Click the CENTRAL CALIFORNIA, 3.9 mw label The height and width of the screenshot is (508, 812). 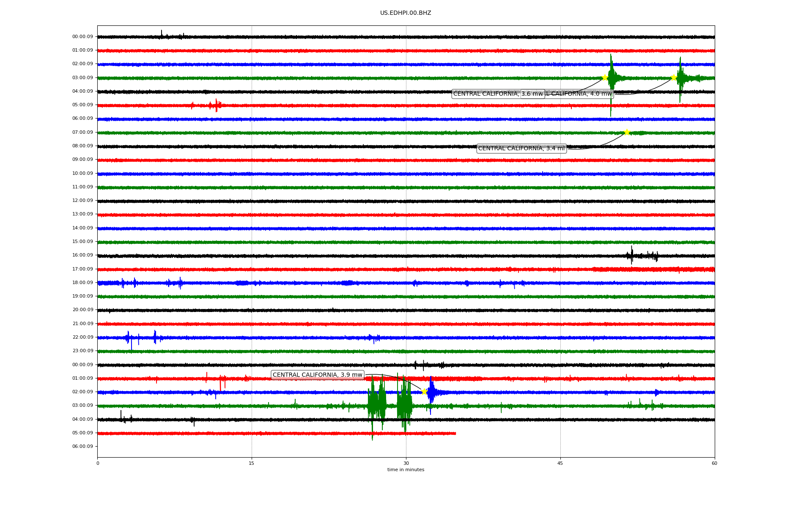tap(317, 375)
